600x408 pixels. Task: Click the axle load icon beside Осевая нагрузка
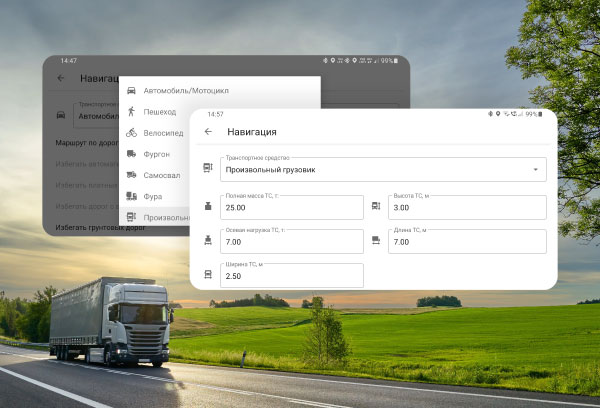point(207,240)
